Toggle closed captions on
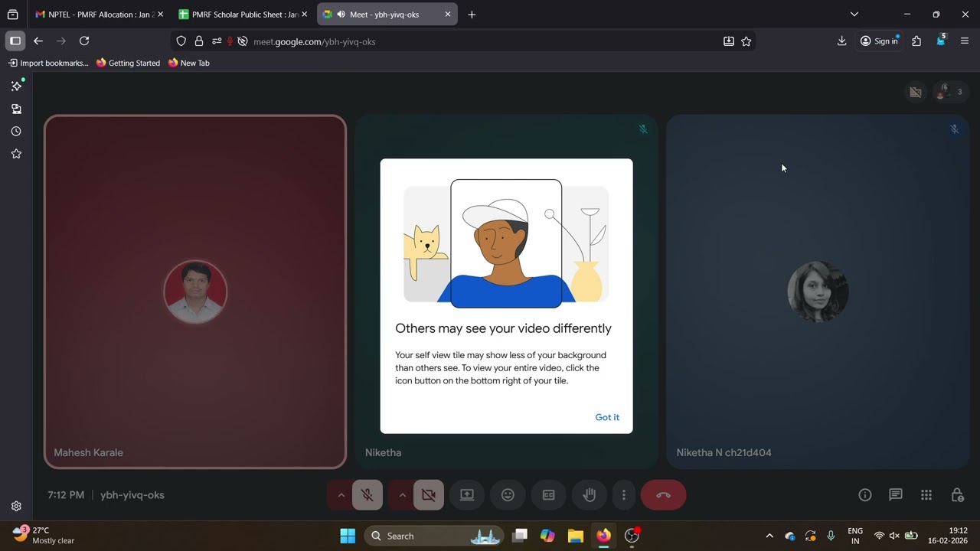The width and height of the screenshot is (980, 551). (548, 495)
